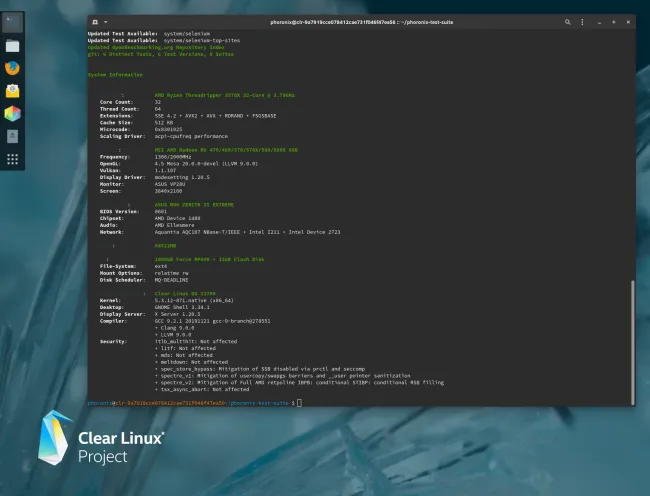The image size is (650, 496).
Task: Click the '1366/2000MHz' frequency value
Action: tap(173, 157)
